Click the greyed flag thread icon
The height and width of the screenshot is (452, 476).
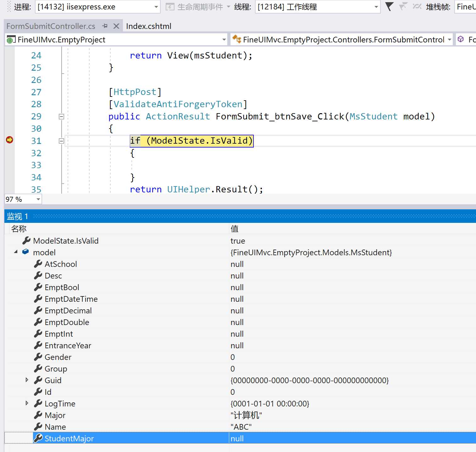(x=403, y=6)
